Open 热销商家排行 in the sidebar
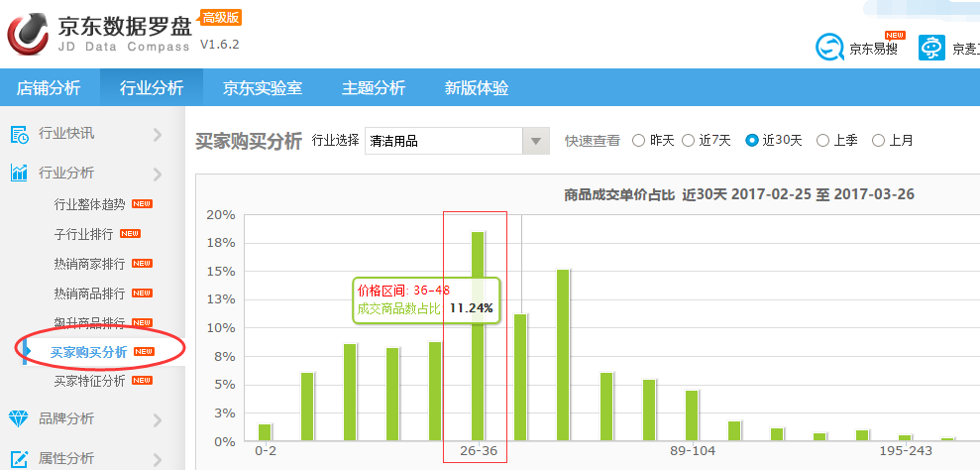Viewport: 980px width, 470px height. [89, 264]
